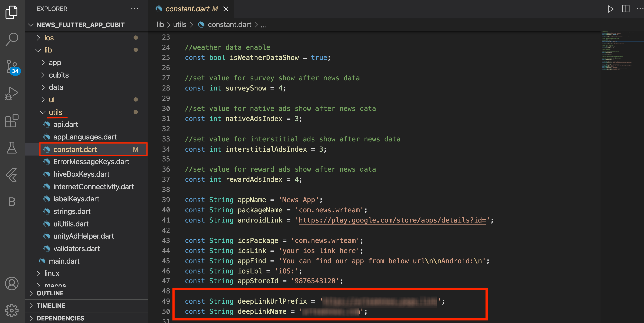The width and height of the screenshot is (644, 323).
Task: Open the Search view in activity bar
Action: tap(12, 39)
